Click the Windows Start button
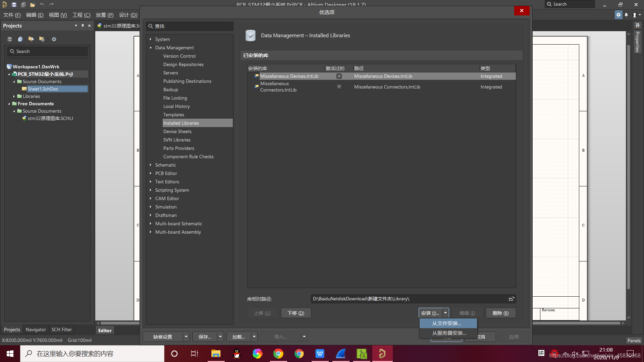Image resolution: width=644 pixels, height=362 pixels. 10,354
